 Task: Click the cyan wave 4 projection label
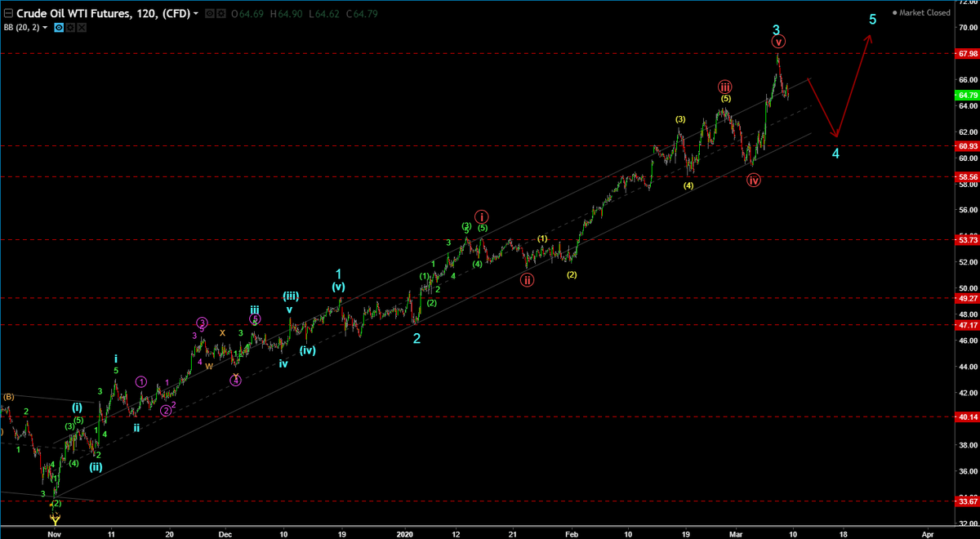tap(836, 153)
